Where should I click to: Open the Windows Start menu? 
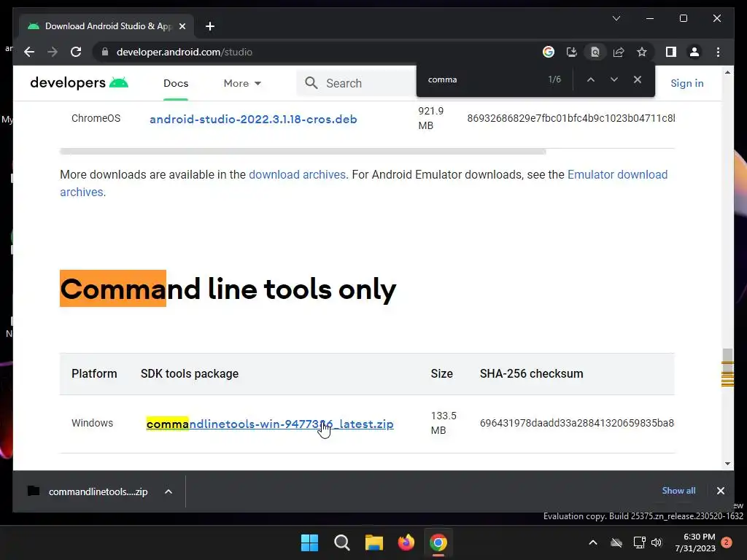coord(309,542)
